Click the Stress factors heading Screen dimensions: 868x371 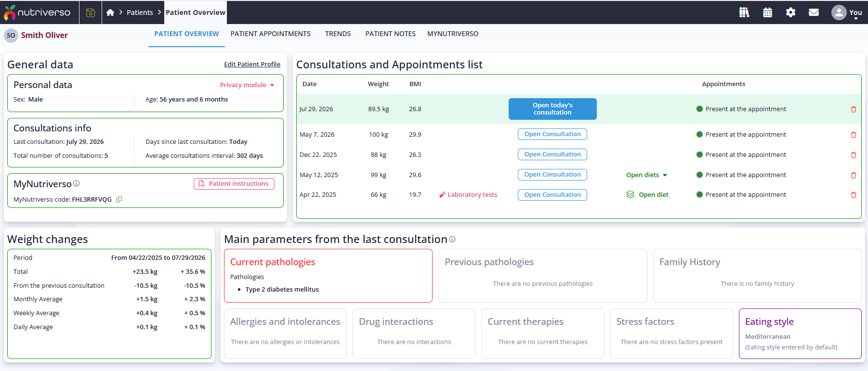tap(645, 321)
